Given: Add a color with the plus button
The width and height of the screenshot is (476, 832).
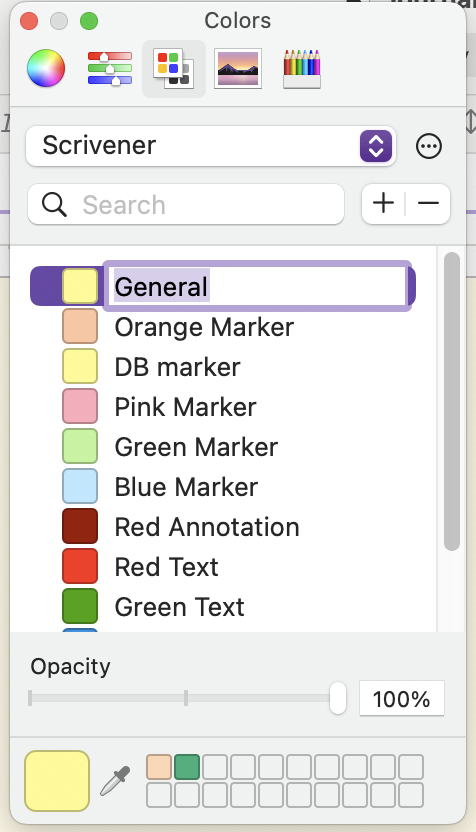Looking at the screenshot, I should tap(383, 204).
